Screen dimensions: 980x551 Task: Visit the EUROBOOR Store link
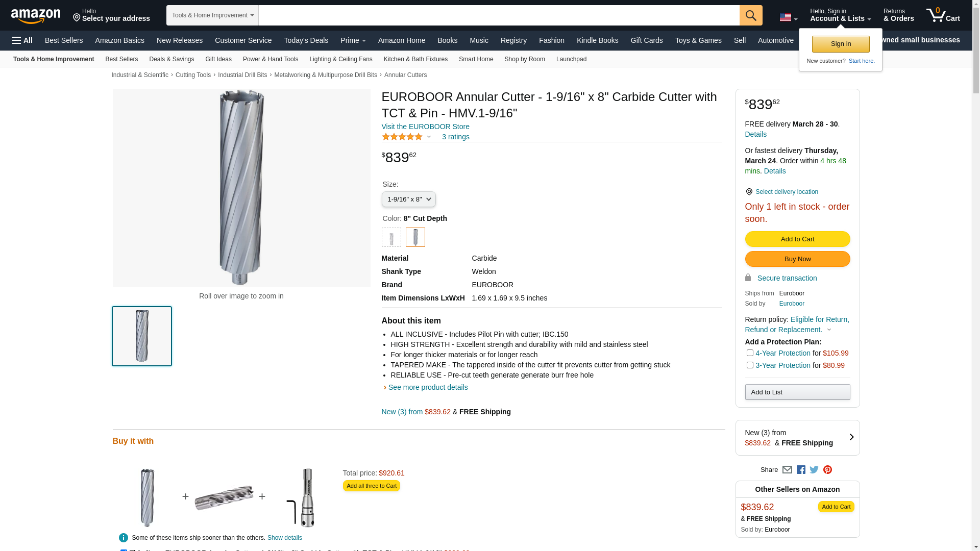425,127
